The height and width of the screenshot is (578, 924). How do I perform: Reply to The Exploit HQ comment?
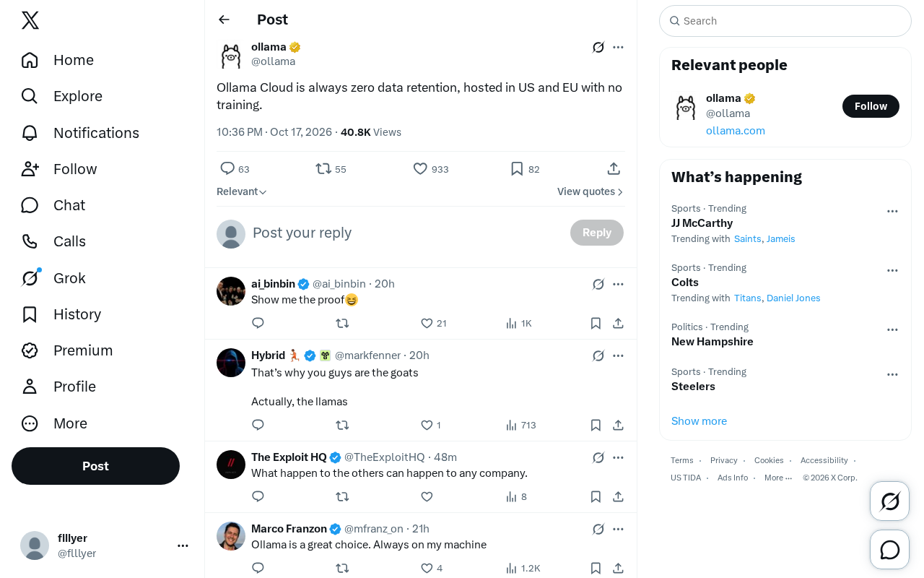pos(258,496)
